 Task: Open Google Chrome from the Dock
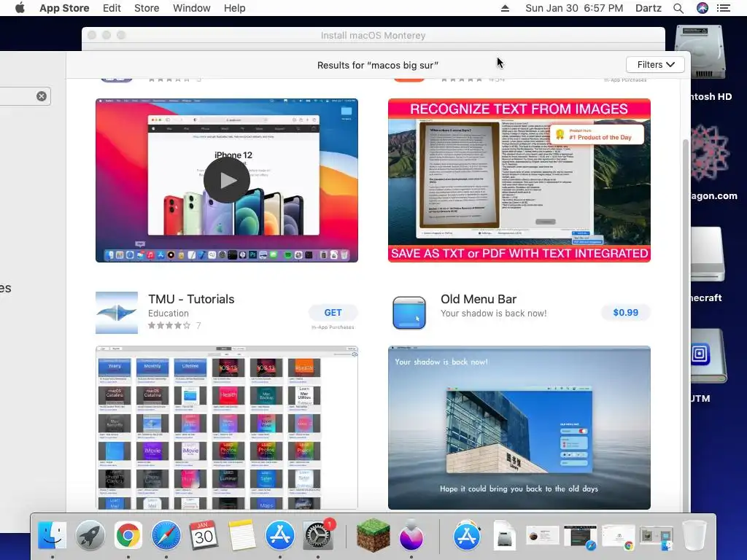[x=128, y=535]
